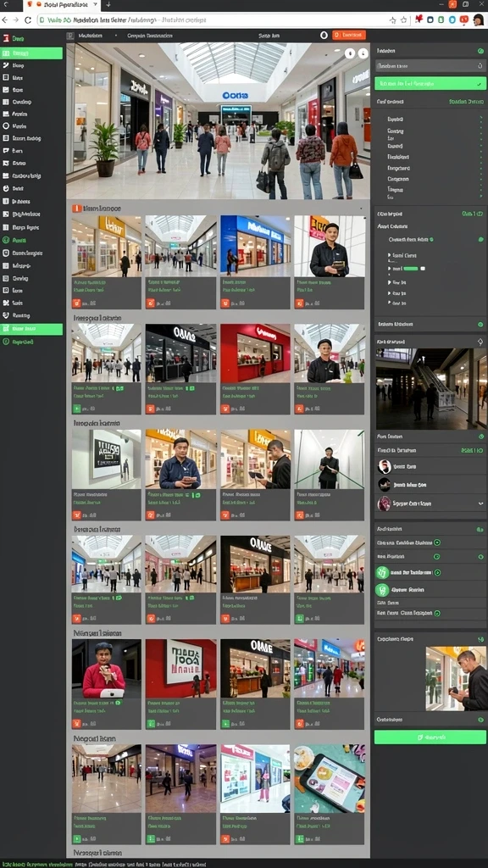This screenshot has height=868, width=488.
Task: Bookmark the page with the star icon
Action: 404,19
